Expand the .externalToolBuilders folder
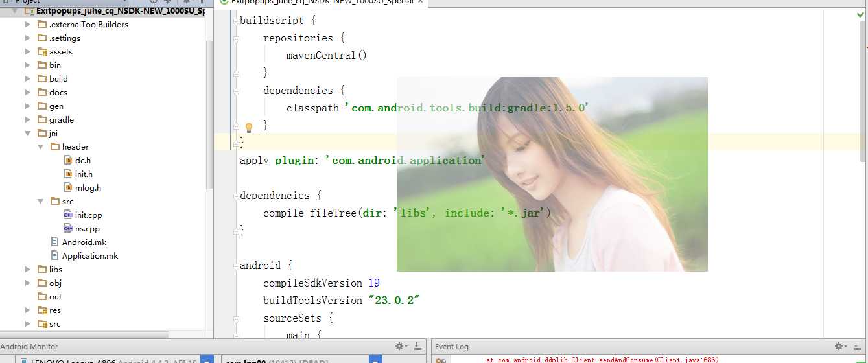 [27, 24]
